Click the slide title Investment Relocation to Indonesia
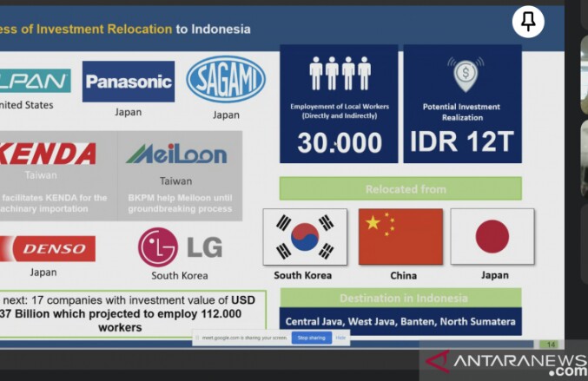 (125, 29)
